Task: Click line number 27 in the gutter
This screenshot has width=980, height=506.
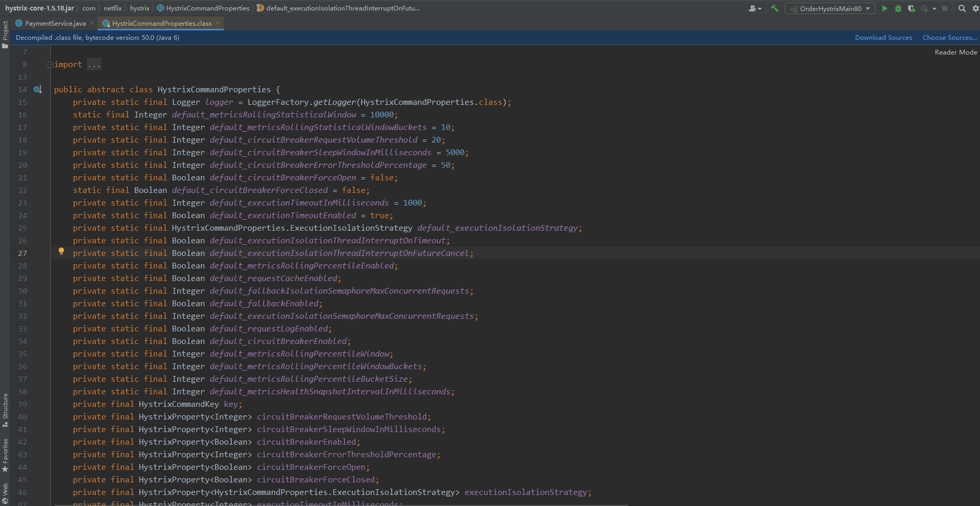Action: (x=23, y=253)
